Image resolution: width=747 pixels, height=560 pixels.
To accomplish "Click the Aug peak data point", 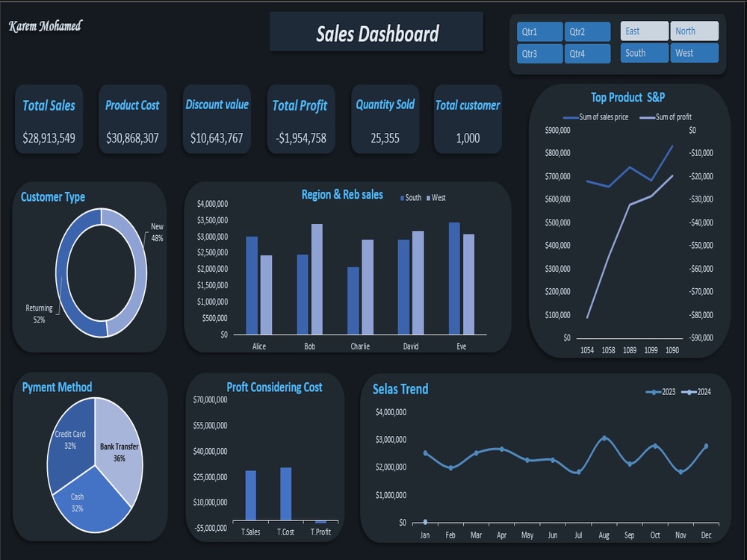I will pyautogui.click(x=604, y=438).
